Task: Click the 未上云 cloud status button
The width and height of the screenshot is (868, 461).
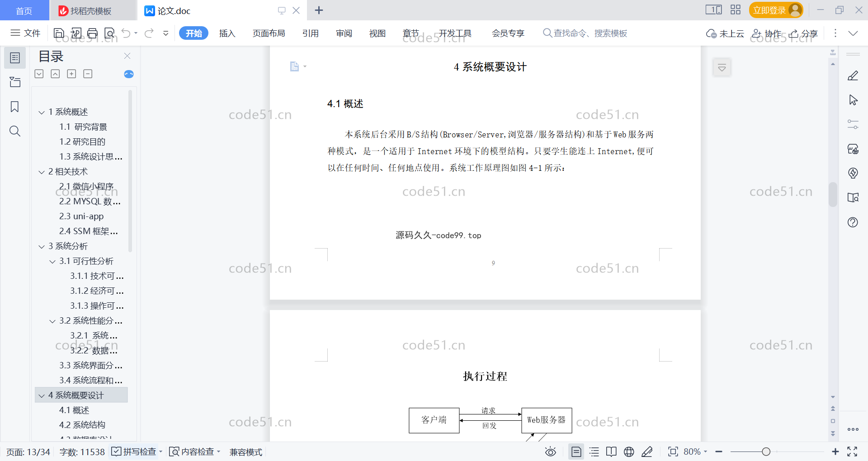Action: 725,33
